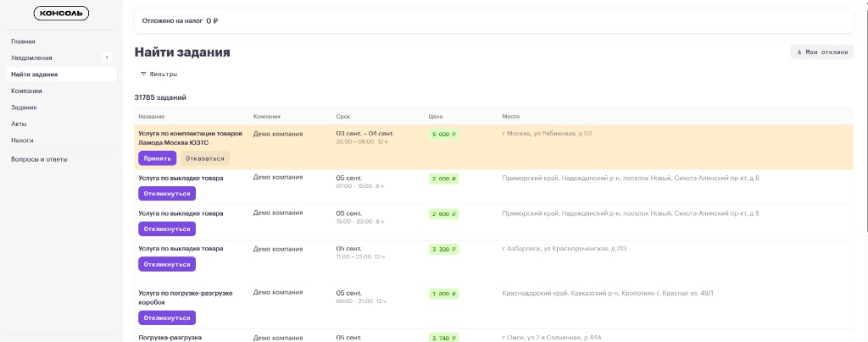868x342 pixels.
Task: Click the notifications counter badge
Action: (106, 58)
